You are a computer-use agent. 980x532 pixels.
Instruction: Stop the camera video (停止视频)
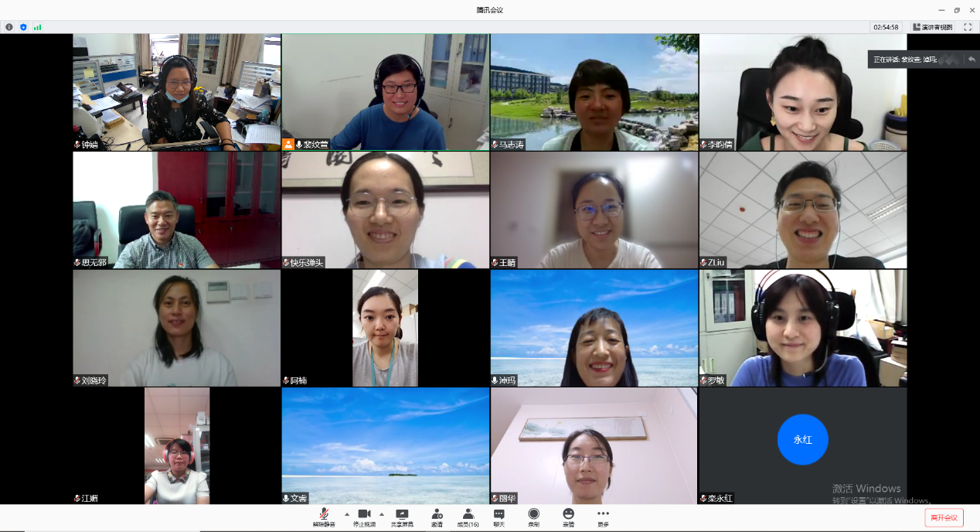(x=364, y=517)
